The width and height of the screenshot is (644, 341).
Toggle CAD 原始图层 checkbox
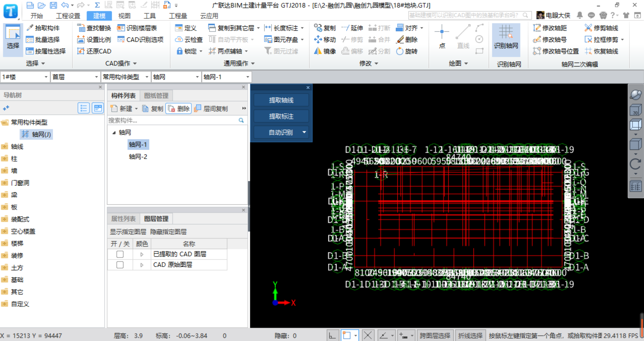(x=120, y=265)
